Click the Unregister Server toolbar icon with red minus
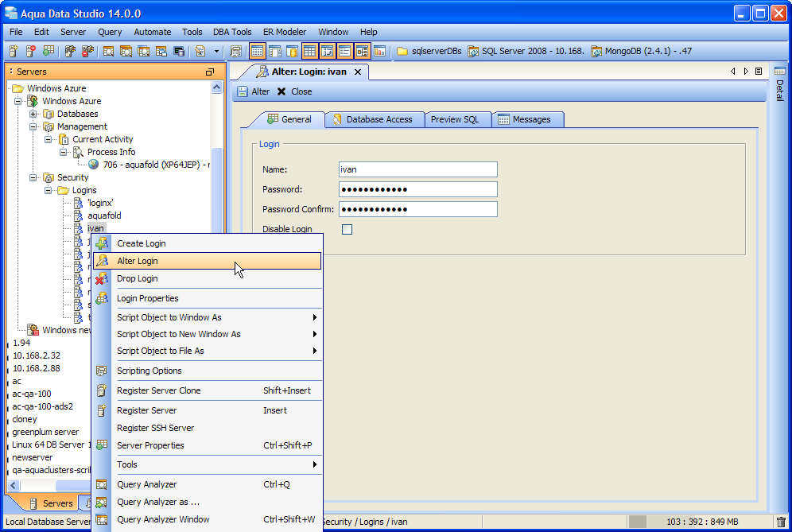792x532 pixels. [31, 51]
